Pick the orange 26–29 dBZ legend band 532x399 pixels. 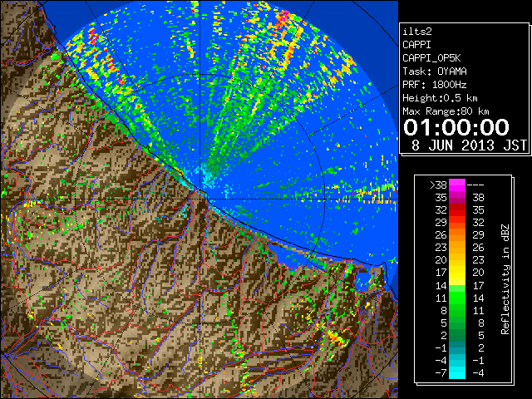click(x=457, y=235)
